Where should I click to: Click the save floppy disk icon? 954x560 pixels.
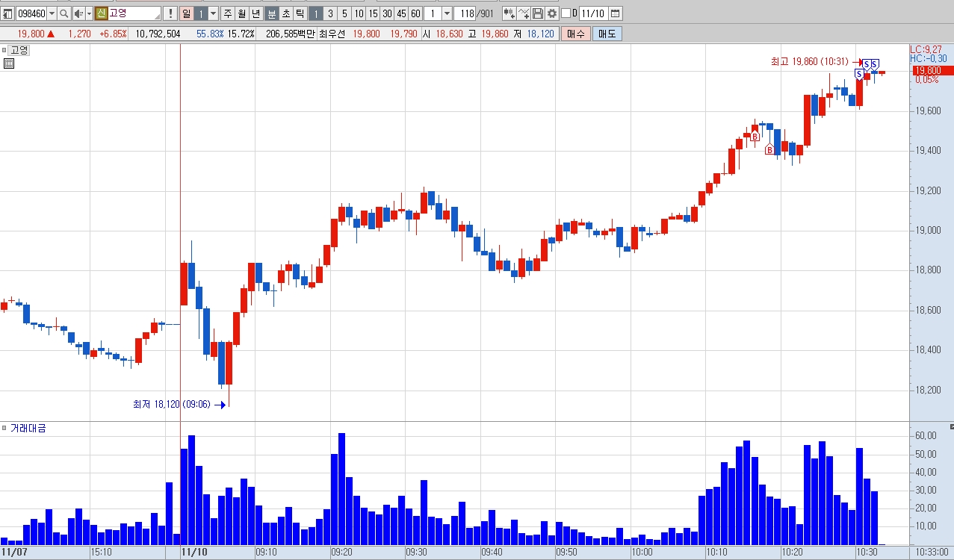[x=538, y=13]
